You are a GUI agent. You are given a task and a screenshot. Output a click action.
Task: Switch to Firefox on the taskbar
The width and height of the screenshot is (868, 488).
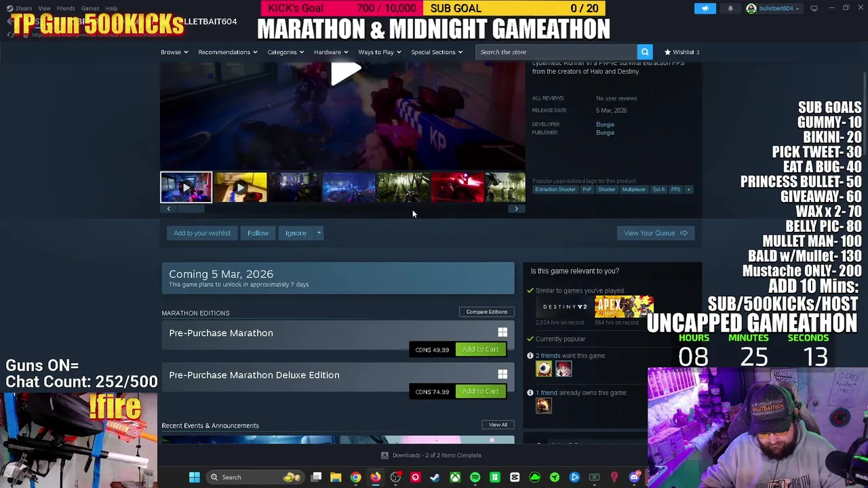(375, 477)
